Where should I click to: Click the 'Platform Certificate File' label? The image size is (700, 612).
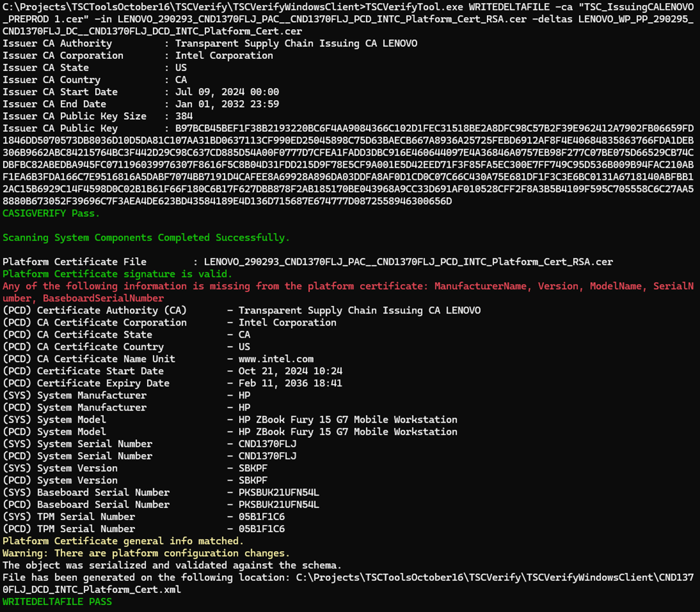75,262
